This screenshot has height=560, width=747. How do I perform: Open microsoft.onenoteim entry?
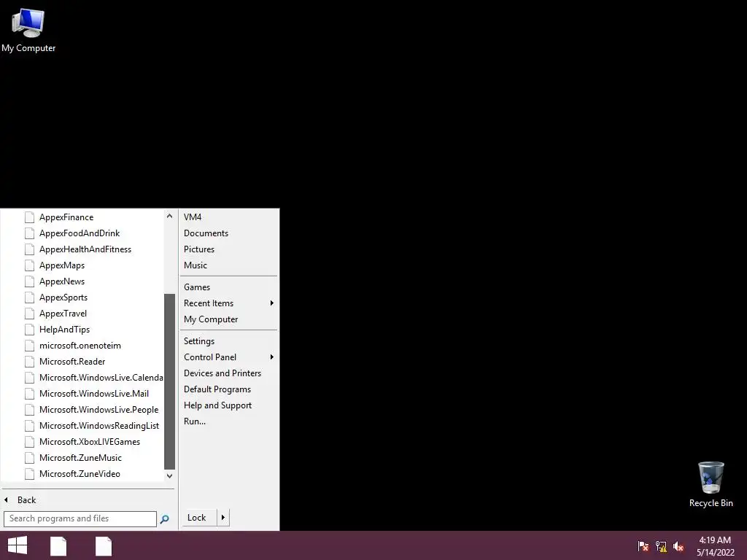[82, 346]
